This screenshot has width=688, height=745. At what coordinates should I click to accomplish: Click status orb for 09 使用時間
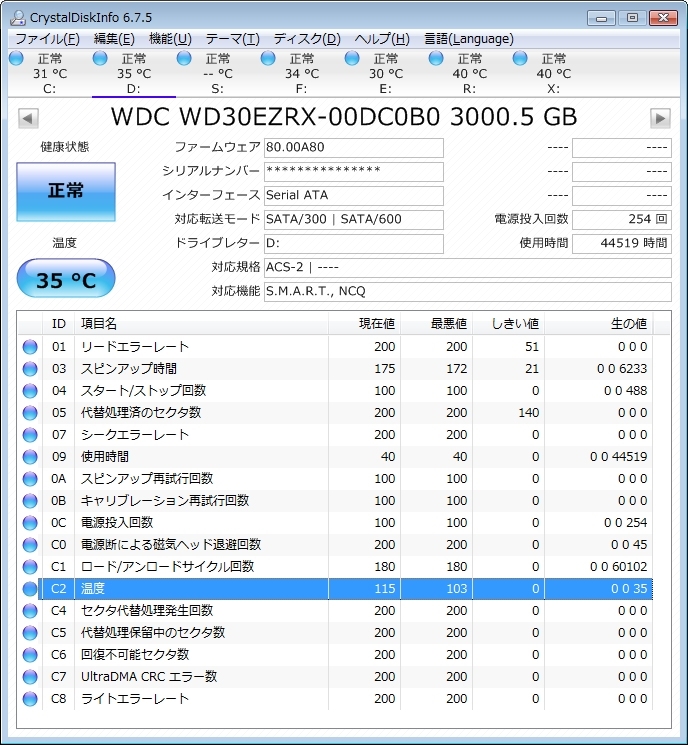(x=30, y=457)
